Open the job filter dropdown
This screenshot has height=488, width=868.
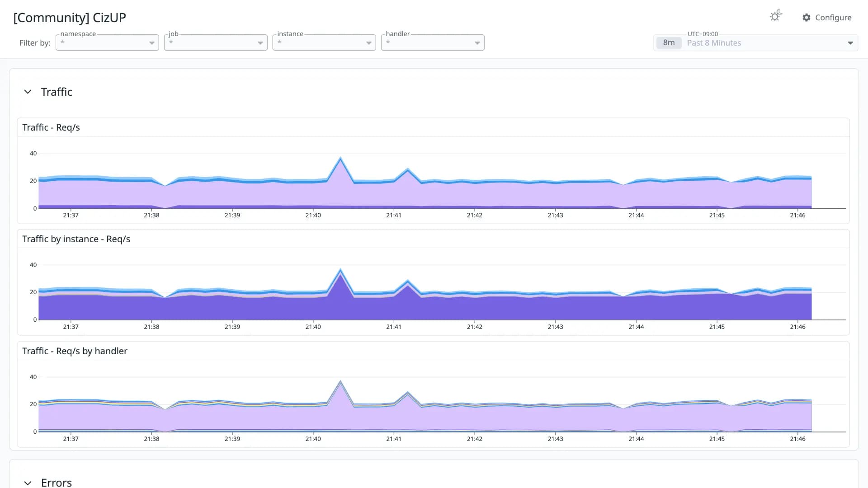click(x=216, y=42)
